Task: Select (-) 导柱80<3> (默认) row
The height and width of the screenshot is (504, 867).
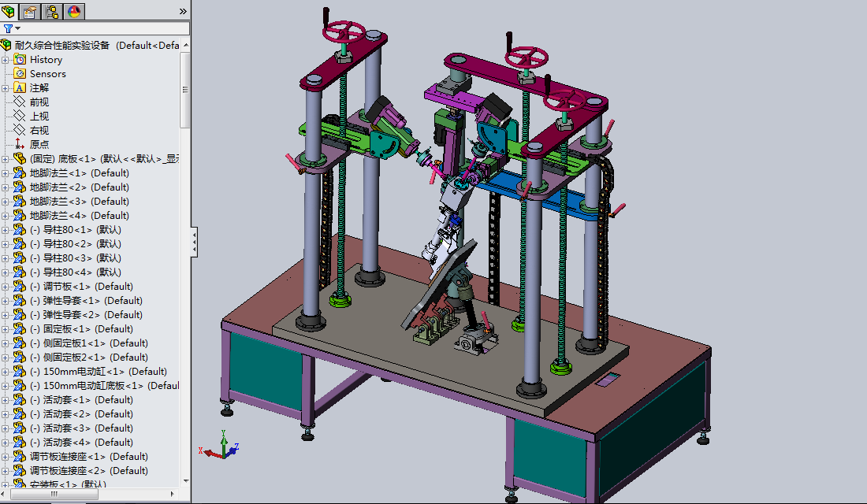Action: 75,258
